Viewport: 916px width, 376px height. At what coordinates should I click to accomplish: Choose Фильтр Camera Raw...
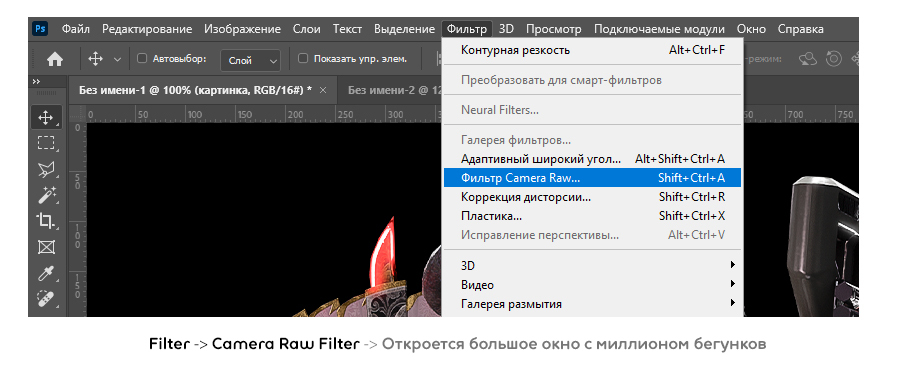(592, 177)
